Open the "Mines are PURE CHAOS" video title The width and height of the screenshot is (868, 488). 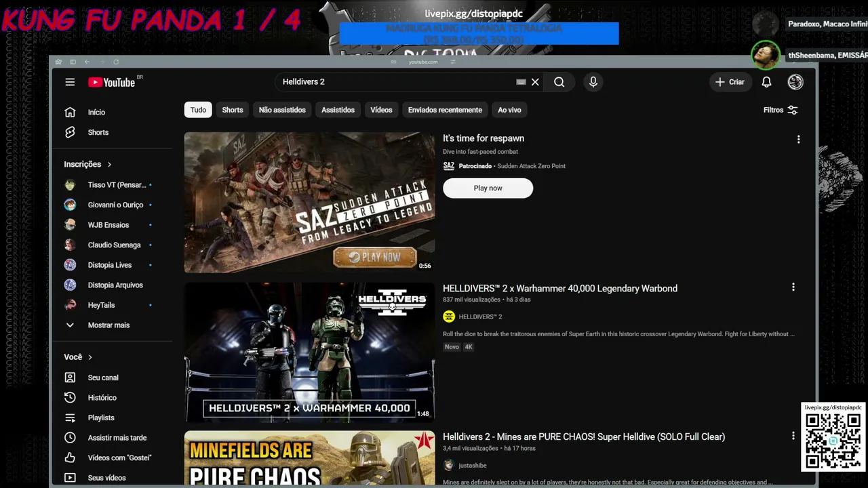click(584, 437)
